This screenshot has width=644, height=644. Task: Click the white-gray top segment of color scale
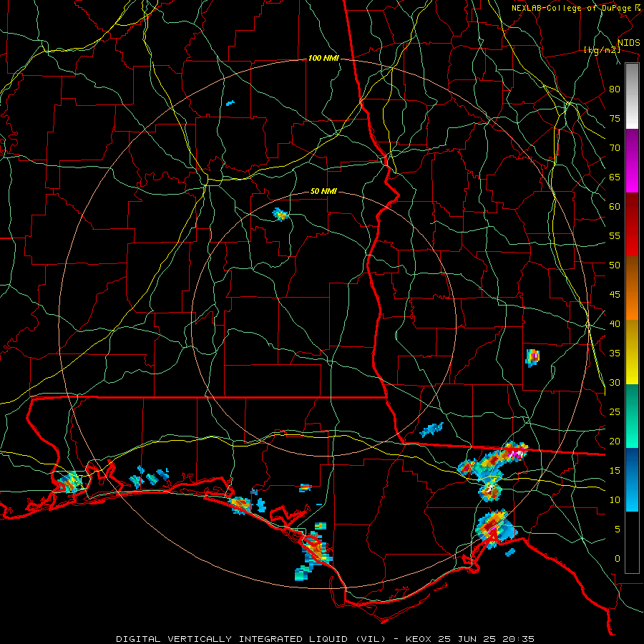coord(632,96)
